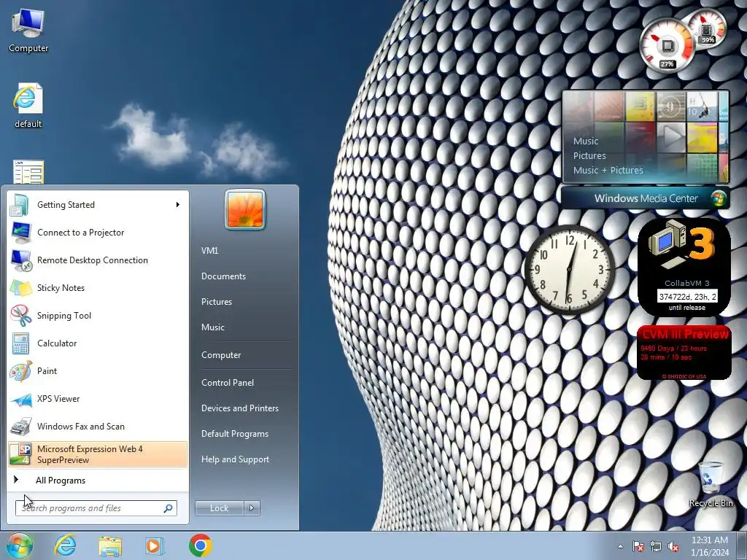Click the Search programs and files box
Viewport: 747px width, 560px height.
(96, 508)
